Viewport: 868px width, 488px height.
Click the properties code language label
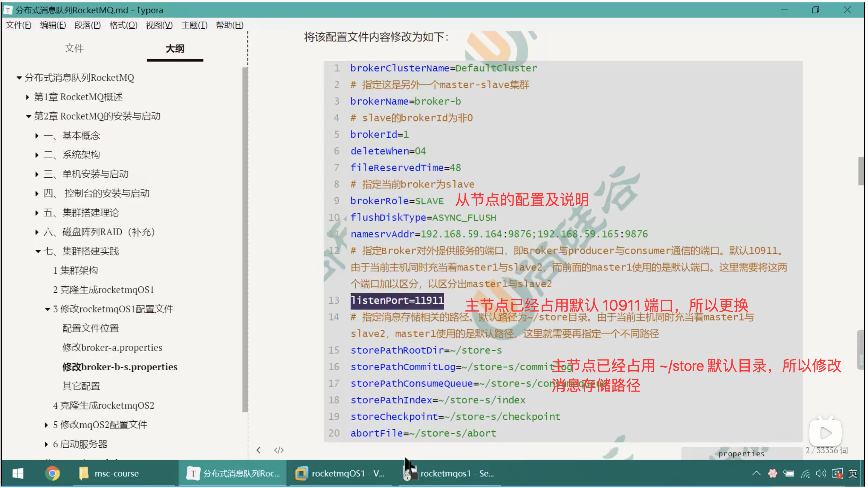[741, 454]
